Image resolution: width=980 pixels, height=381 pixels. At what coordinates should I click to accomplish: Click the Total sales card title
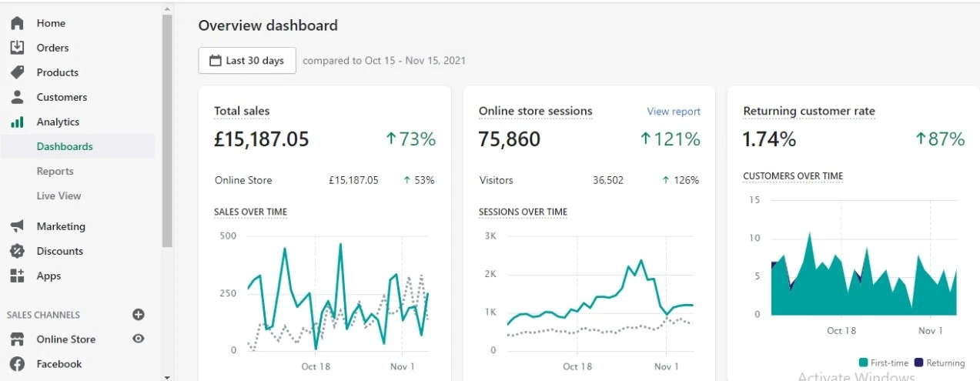tap(242, 112)
